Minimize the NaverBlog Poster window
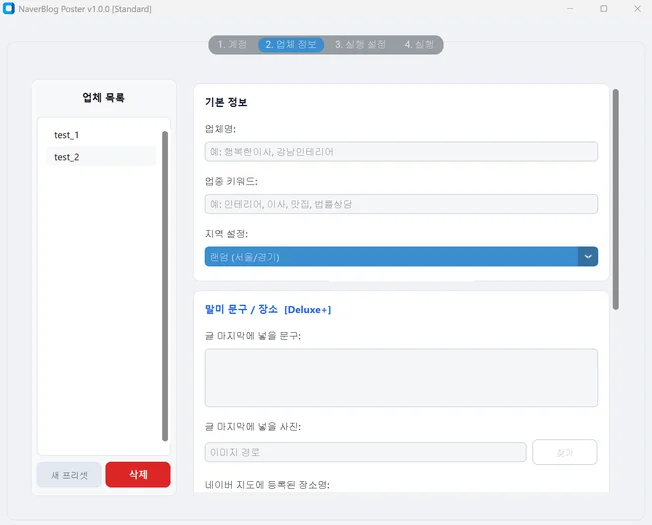The image size is (652, 525). point(570,8)
